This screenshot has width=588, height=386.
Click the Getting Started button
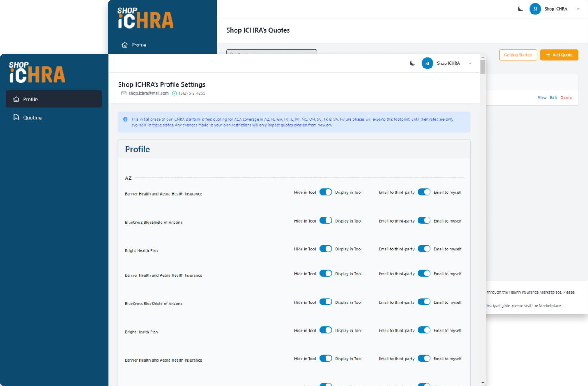(518, 55)
